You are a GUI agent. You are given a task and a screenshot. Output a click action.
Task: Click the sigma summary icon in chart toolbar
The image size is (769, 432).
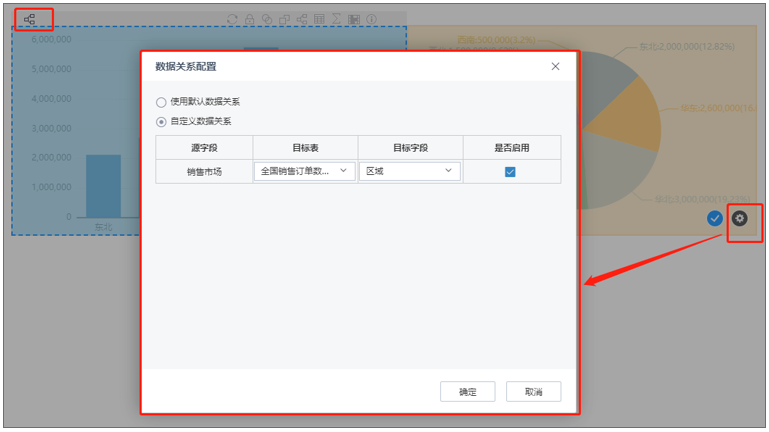point(336,19)
